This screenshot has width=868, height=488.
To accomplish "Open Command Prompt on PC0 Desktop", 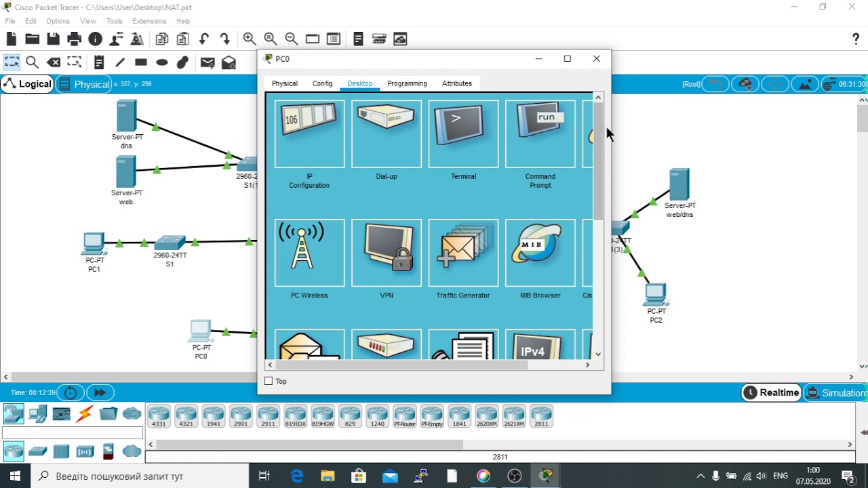I will click(540, 134).
